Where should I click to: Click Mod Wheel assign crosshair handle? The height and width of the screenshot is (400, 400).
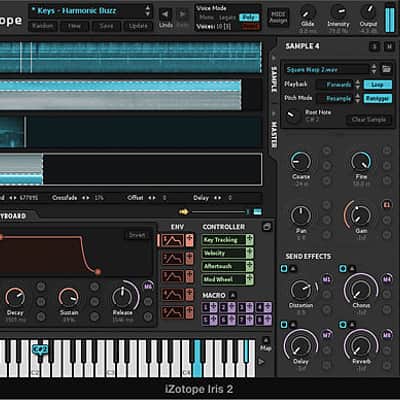point(250,279)
